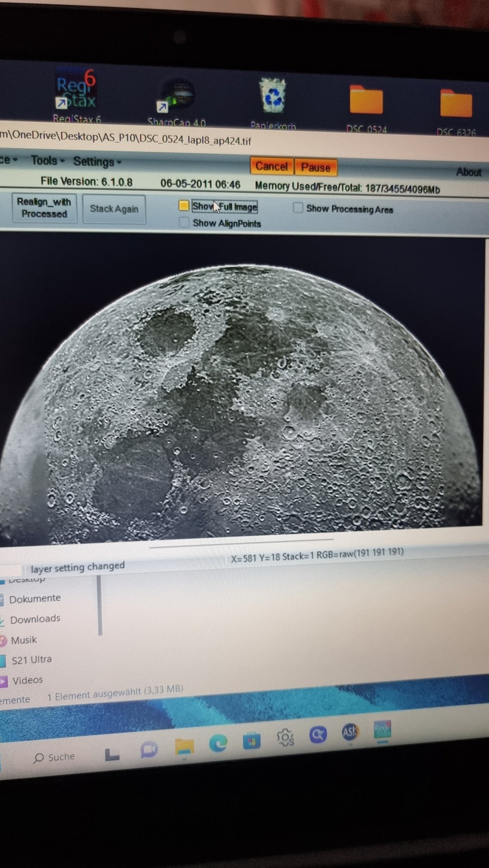Viewport: 489px width, 868px height.
Task: Open File Explorer from the taskbar
Action: (184, 746)
